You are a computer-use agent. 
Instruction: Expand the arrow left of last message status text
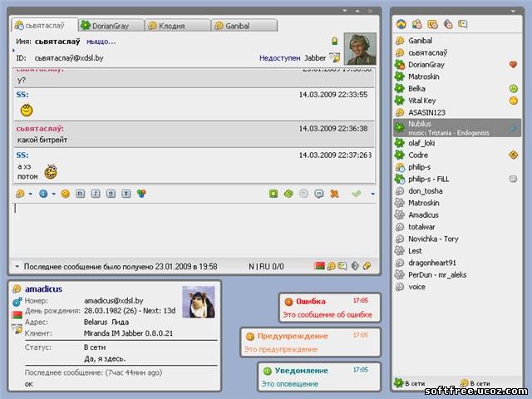point(17,267)
